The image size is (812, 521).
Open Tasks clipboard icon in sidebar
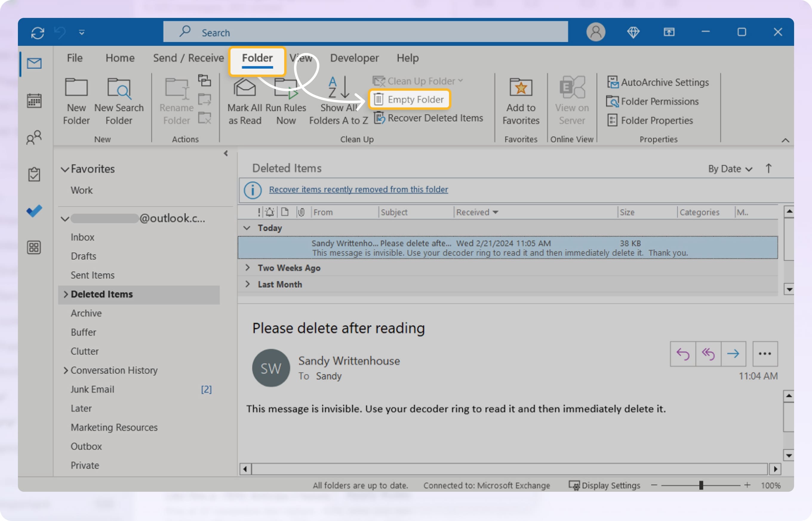[x=34, y=174]
